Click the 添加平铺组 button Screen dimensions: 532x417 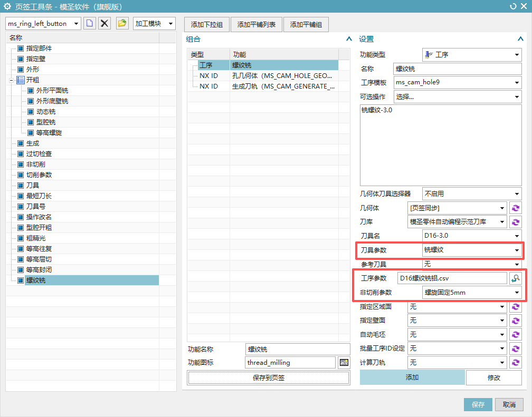tap(306, 24)
